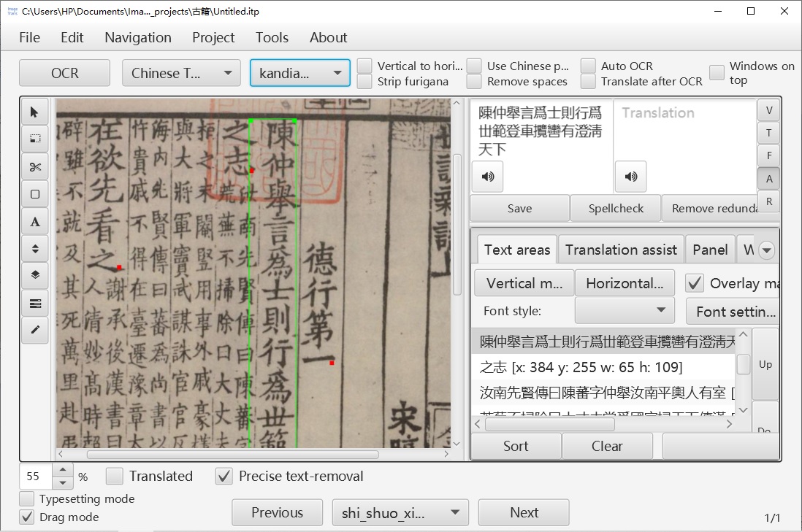Turn on Auto OCR
This screenshot has height=532, width=802.
(x=588, y=66)
